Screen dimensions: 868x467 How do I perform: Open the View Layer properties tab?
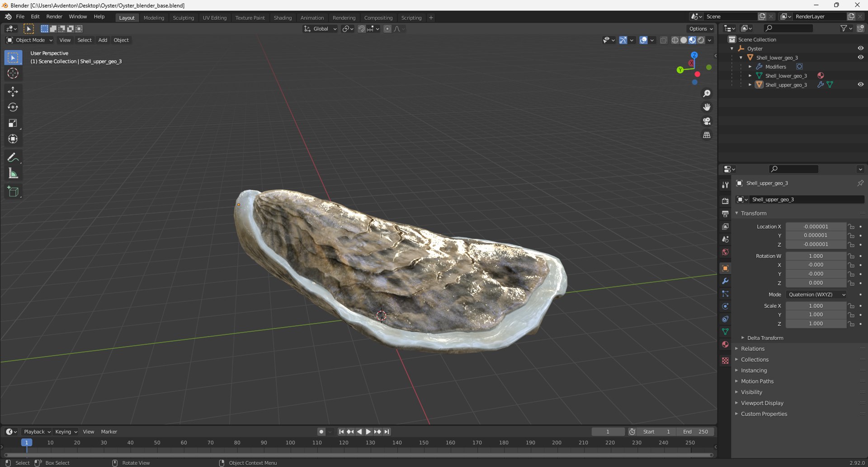point(725,226)
